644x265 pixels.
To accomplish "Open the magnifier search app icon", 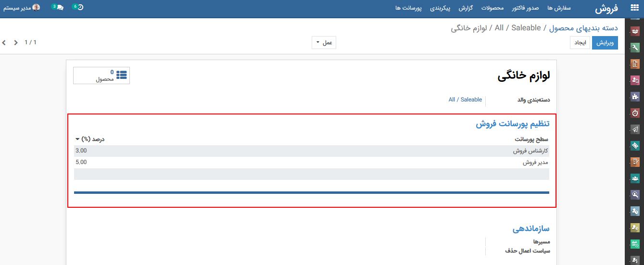I will 635,195.
